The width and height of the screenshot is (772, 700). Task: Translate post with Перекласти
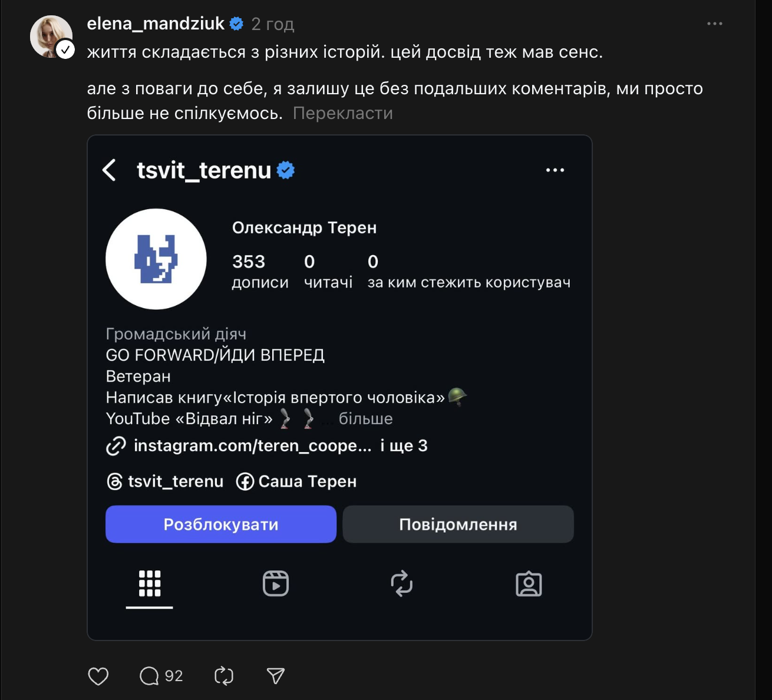tap(342, 113)
